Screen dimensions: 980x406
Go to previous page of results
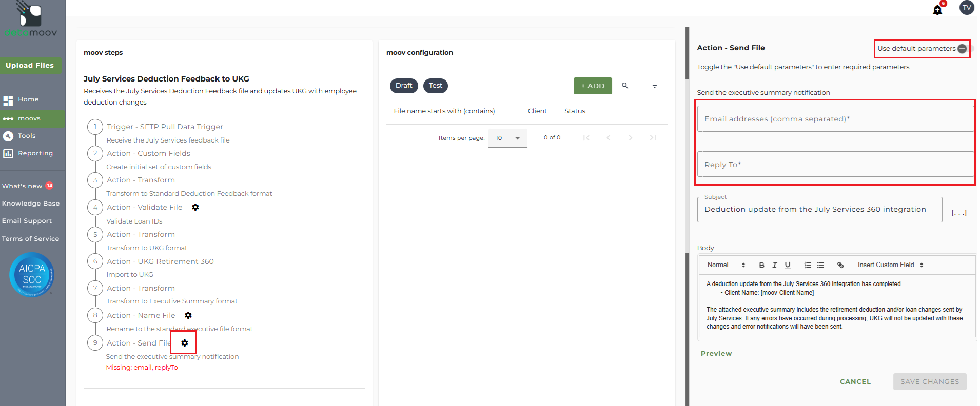[x=609, y=138]
